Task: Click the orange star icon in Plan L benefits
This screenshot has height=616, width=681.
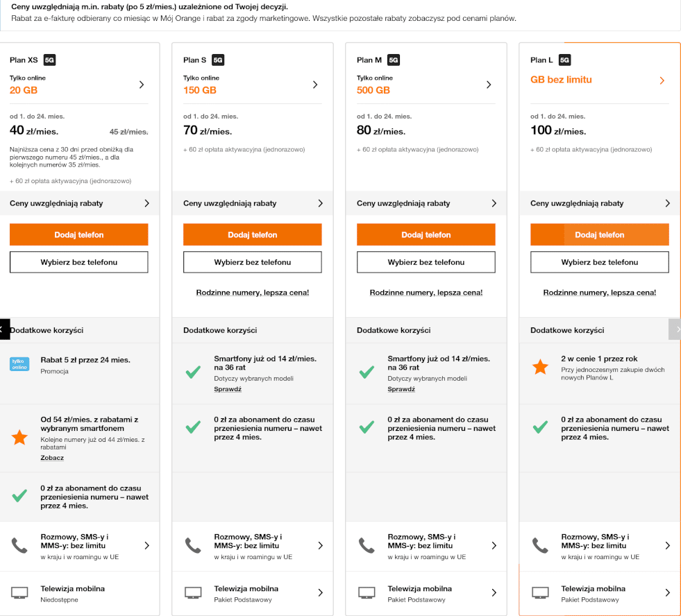Action: pyautogui.click(x=540, y=368)
